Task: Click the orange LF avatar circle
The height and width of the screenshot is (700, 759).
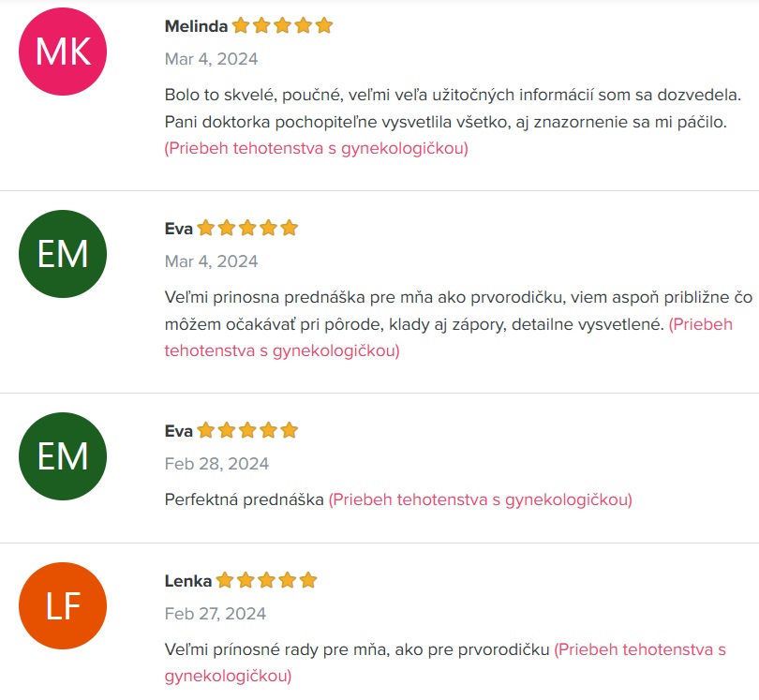Action: pyautogui.click(x=63, y=605)
